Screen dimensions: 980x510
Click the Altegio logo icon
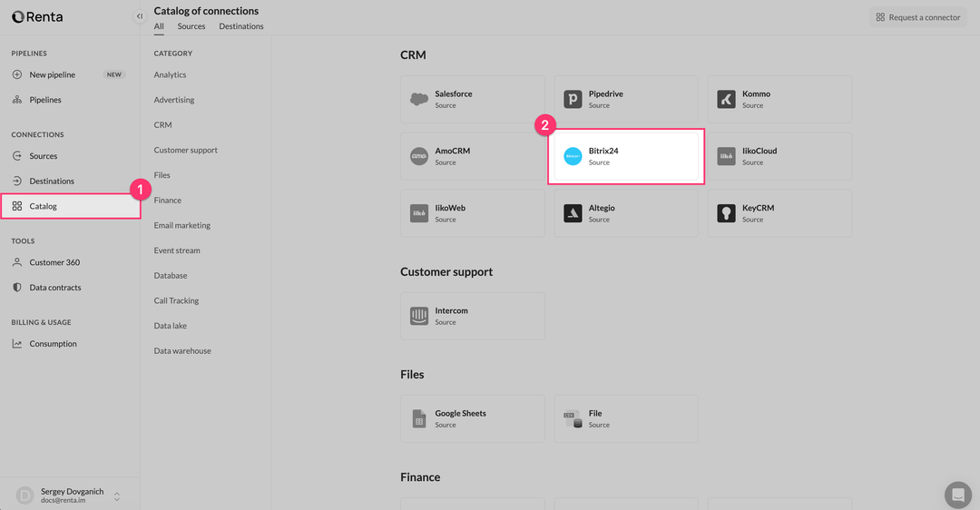(573, 213)
